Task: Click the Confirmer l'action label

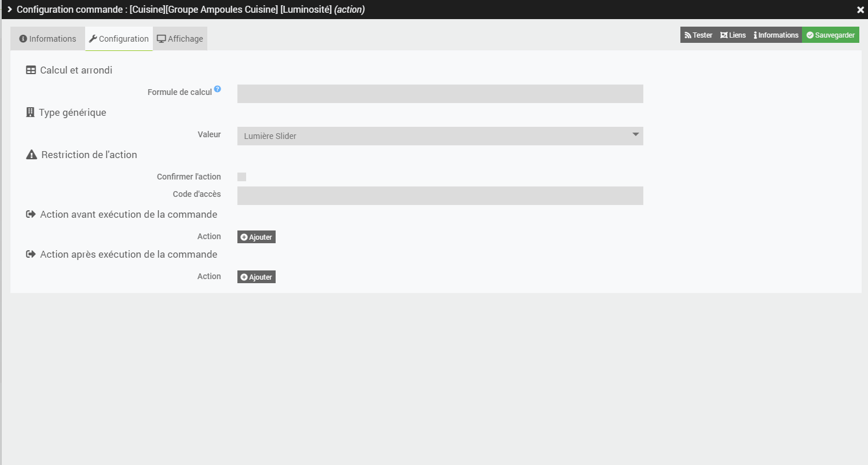Action: tap(189, 177)
